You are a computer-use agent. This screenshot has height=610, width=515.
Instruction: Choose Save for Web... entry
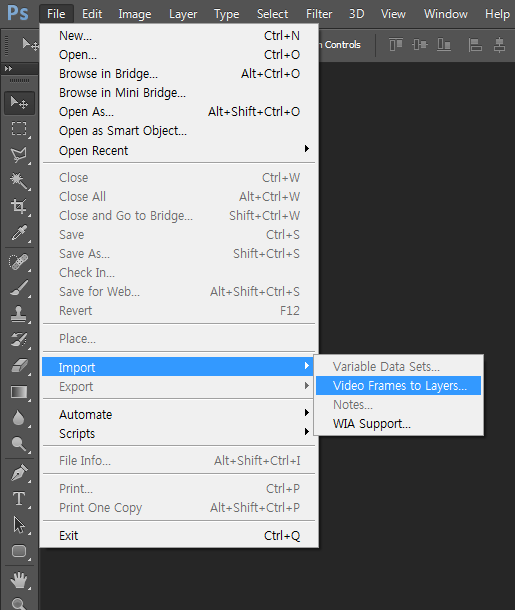coord(179,292)
